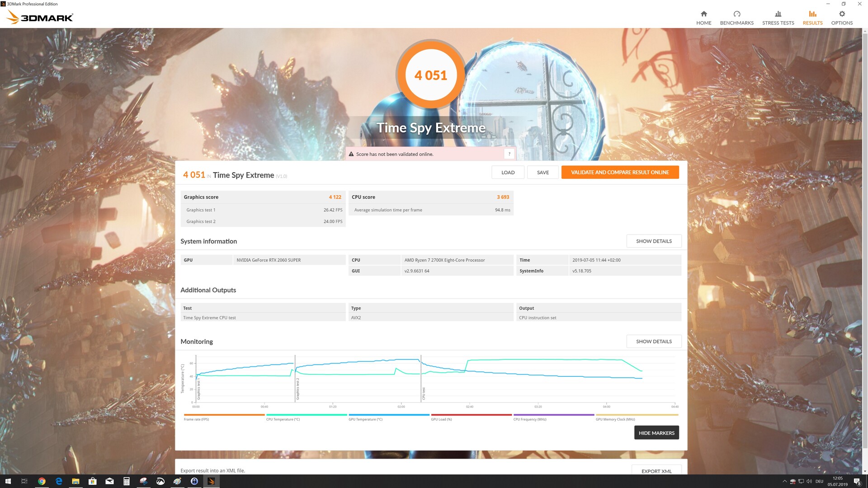Toggle graph markers with Hide Markers

(656, 433)
